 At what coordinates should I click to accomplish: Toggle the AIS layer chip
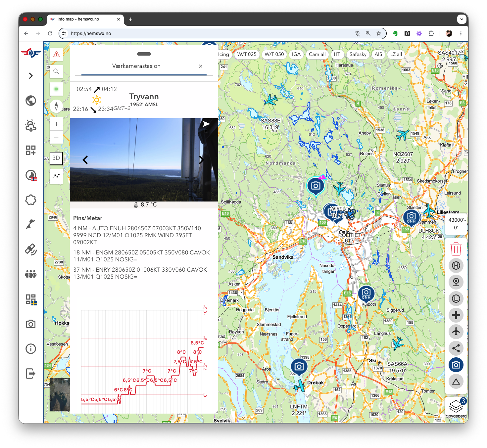378,54
